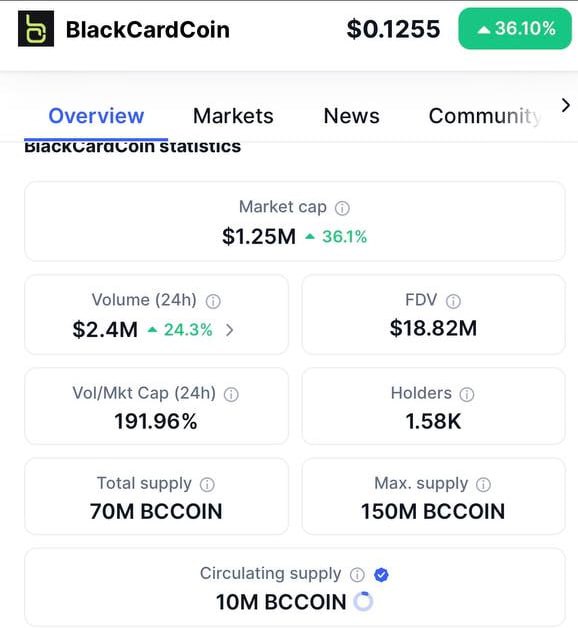Open the Total supply info icon
Screen dimensions: 578x628
pos(207,485)
